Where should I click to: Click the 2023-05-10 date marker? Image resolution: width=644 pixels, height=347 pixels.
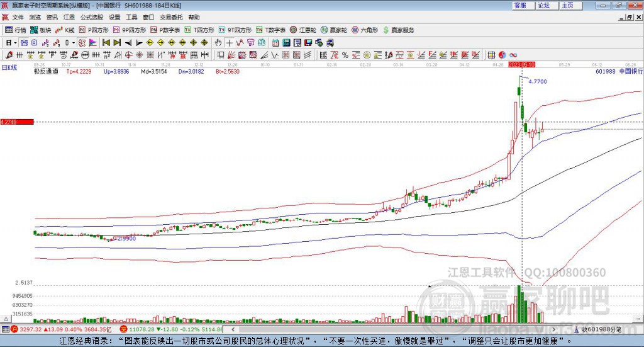521,64
